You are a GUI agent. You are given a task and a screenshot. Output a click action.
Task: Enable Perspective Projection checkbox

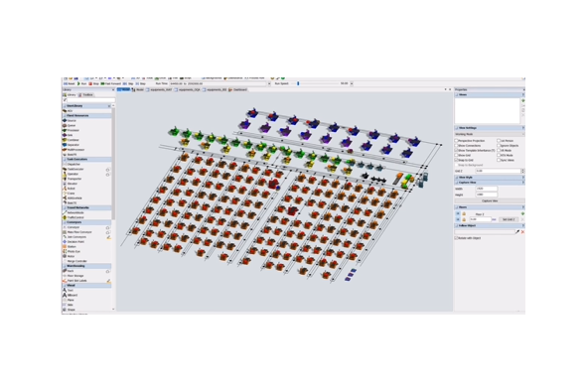[x=456, y=141]
